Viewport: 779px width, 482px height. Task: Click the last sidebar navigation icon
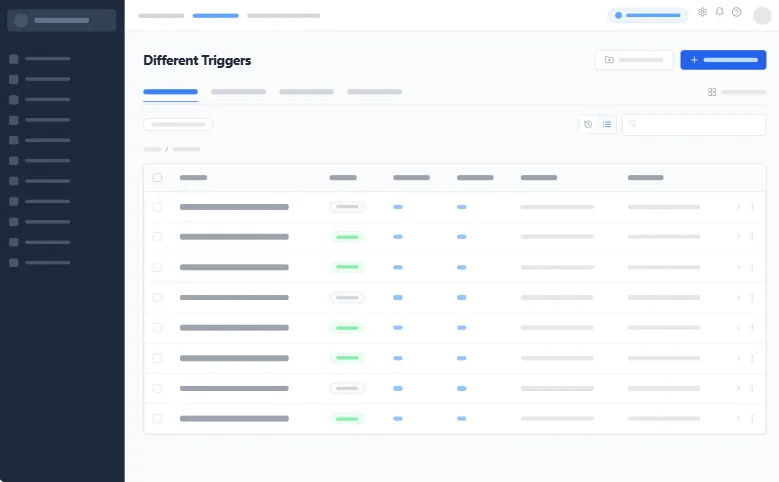14,262
